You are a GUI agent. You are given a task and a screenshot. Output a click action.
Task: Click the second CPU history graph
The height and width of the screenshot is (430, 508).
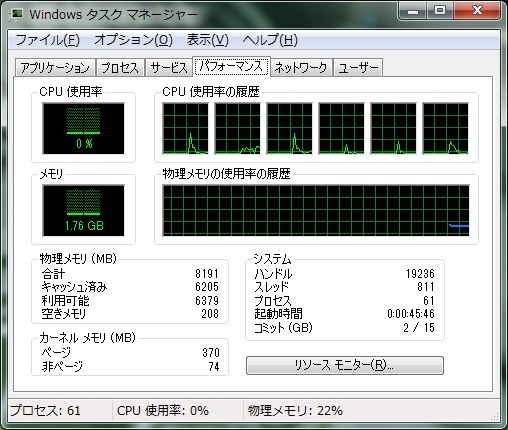(237, 129)
